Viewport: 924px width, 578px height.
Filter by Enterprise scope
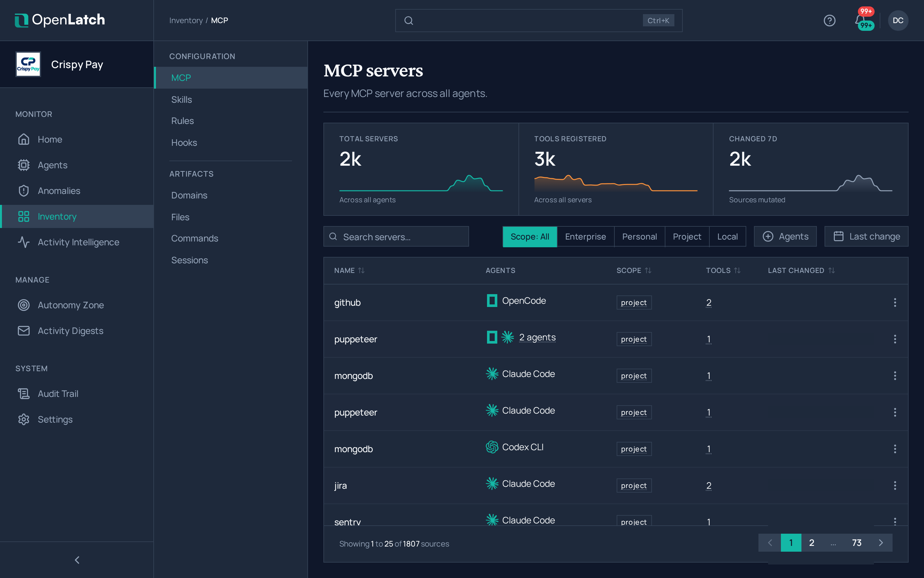(x=585, y=236)
